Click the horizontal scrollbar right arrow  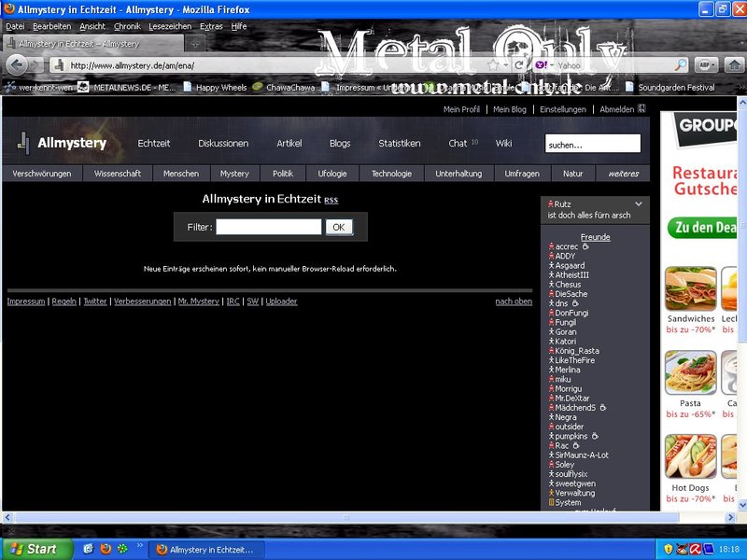coord(731,518)
